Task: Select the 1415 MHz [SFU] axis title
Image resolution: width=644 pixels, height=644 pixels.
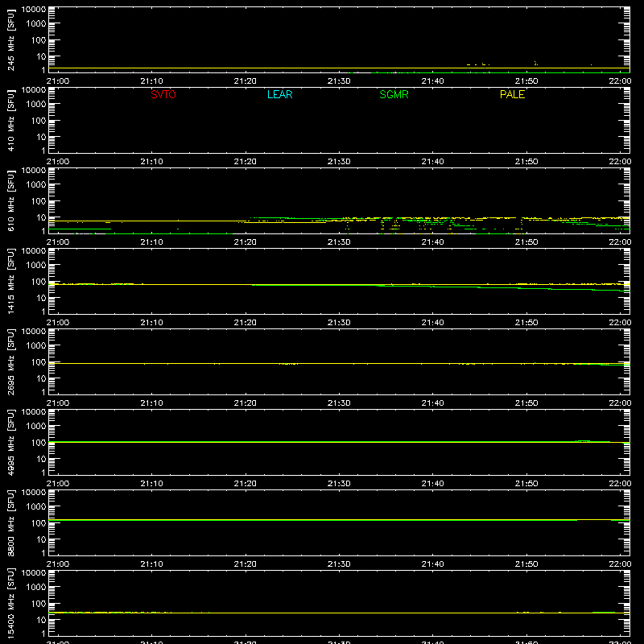Action: point(10,281)
